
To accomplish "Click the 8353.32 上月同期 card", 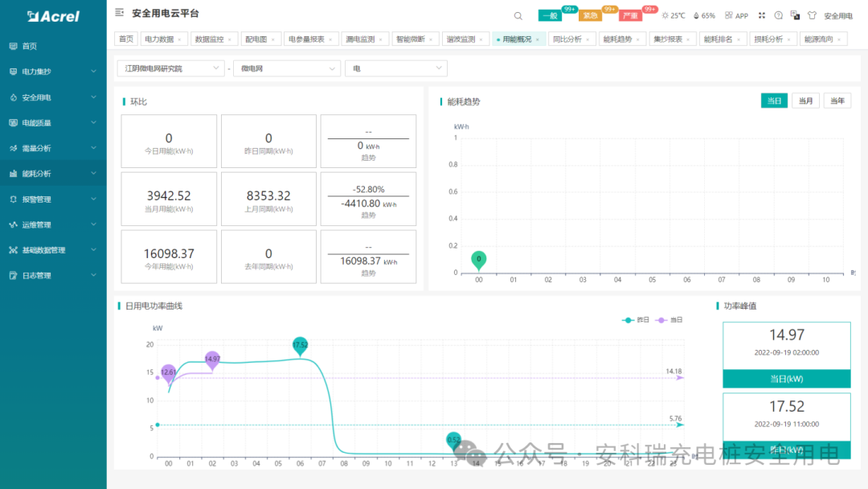I will click(268, 199).
